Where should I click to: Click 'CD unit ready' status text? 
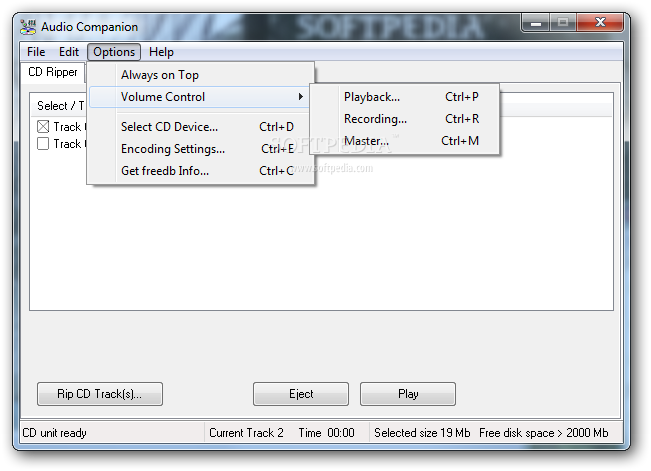point(54,433)
